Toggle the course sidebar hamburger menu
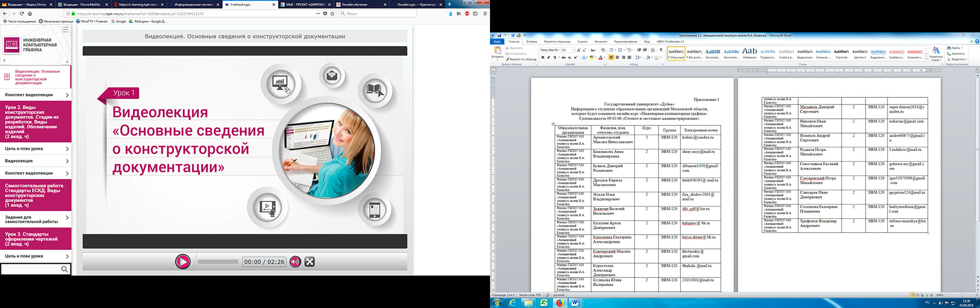980x308 pixels. pyautogui.click(x=65, y=30)
